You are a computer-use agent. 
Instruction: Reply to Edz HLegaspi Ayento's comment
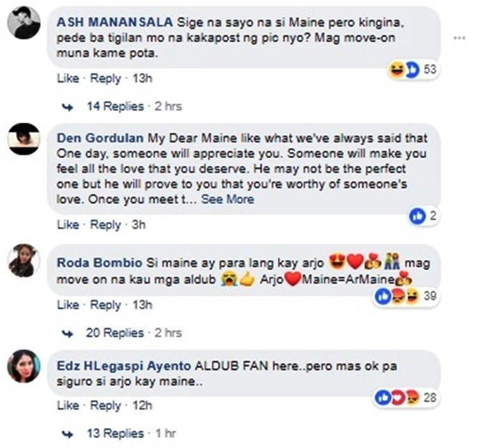click(x=105, y=405)
